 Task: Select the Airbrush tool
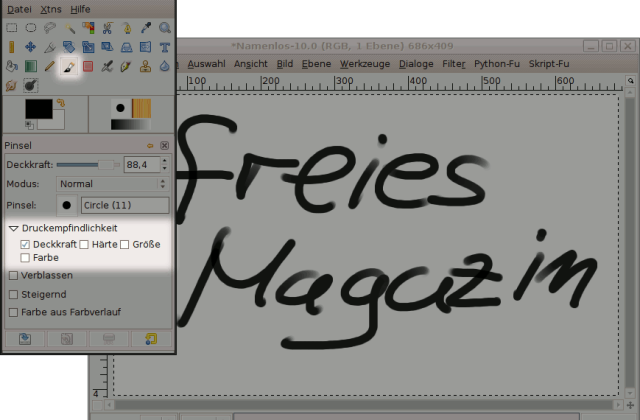click(x=107, y=66)
